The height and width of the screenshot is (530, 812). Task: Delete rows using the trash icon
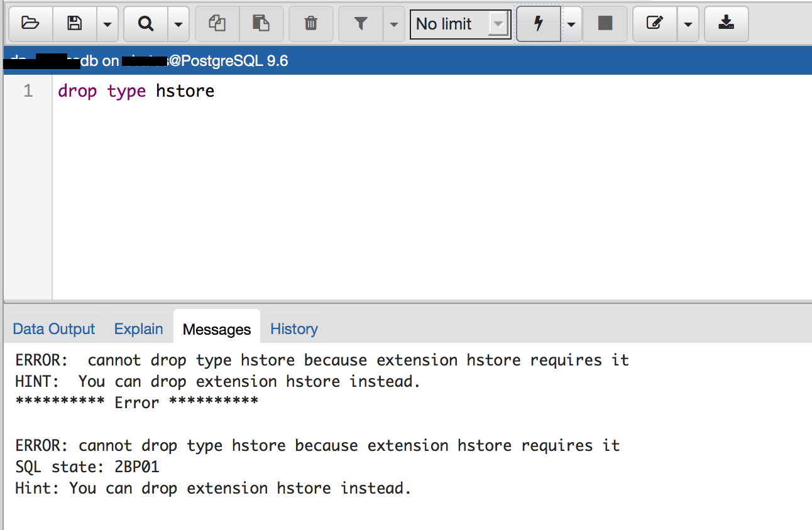pyautogui.click(x=310, y=23)
